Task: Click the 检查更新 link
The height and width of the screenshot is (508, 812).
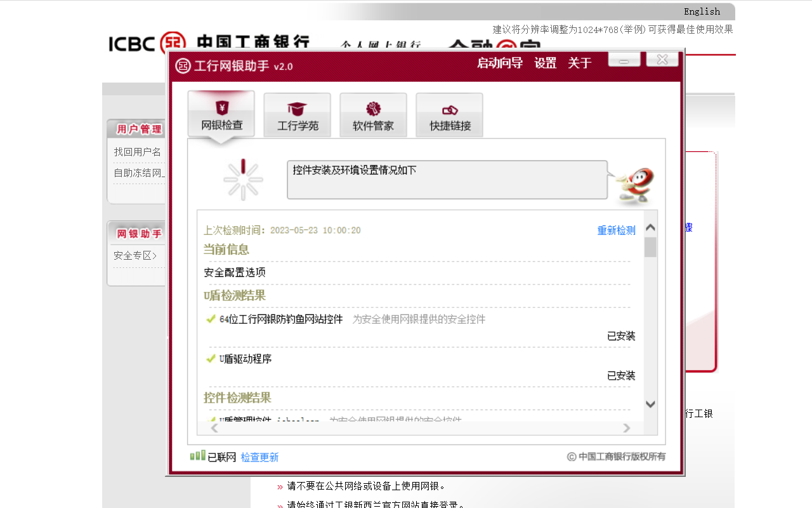Action: (259, 457)
